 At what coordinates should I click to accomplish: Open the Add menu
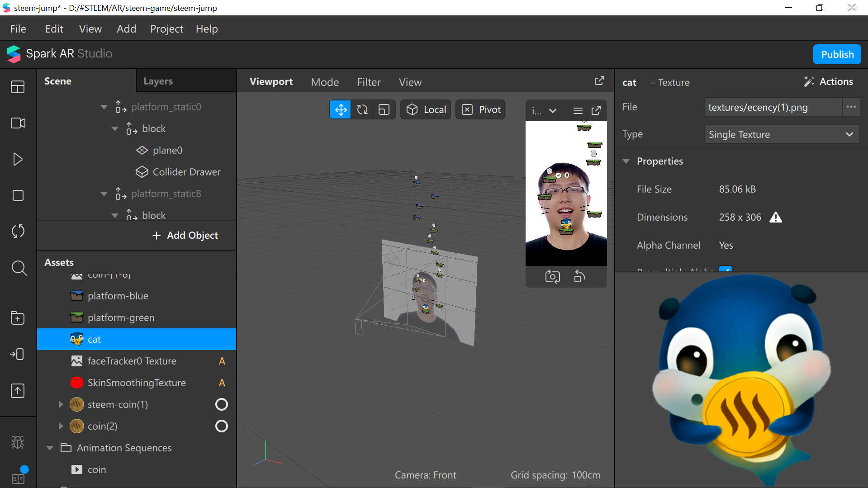click(x=126, y=29)
